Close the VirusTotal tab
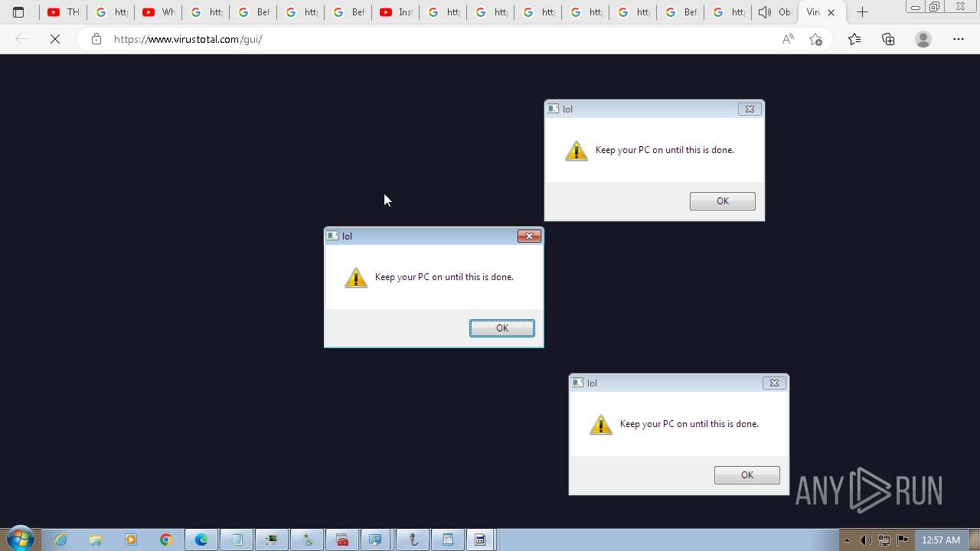This screenshot has height=551, width=980. 831,12
